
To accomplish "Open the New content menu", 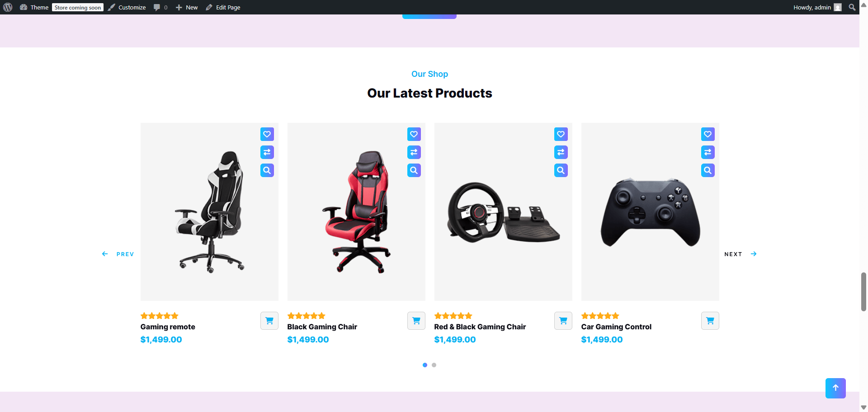I will tap(187, 7).
